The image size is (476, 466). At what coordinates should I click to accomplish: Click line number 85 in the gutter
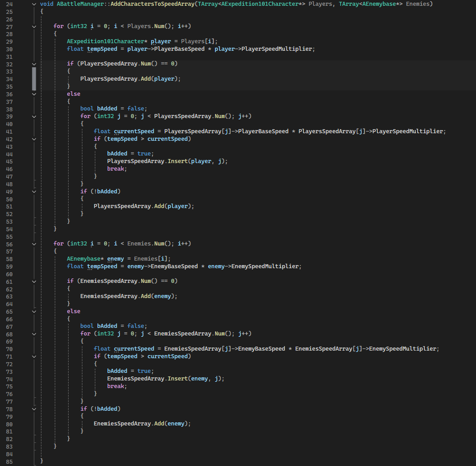click(x=9, y=461)
